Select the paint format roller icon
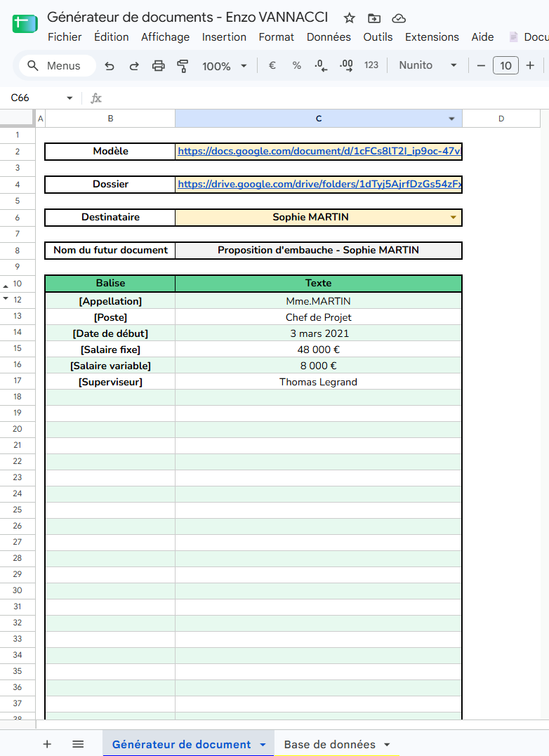This screenshot has width=549, height=756. (x=183, y=66)
